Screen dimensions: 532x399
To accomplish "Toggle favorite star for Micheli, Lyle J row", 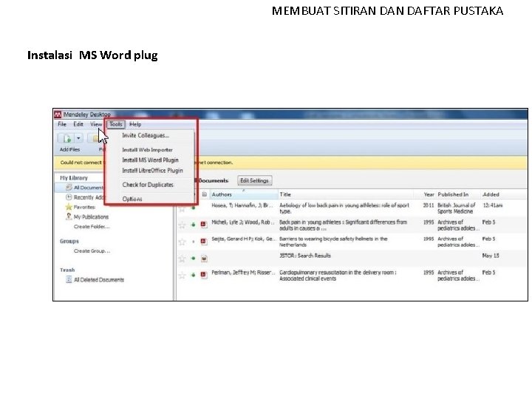I will 183,225.
